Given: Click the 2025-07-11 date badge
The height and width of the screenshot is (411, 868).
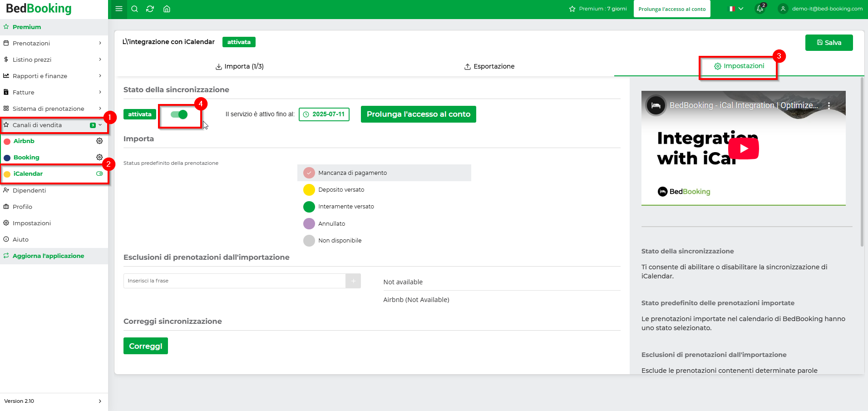Looking at the screenshot, I should tap(324, 114).
